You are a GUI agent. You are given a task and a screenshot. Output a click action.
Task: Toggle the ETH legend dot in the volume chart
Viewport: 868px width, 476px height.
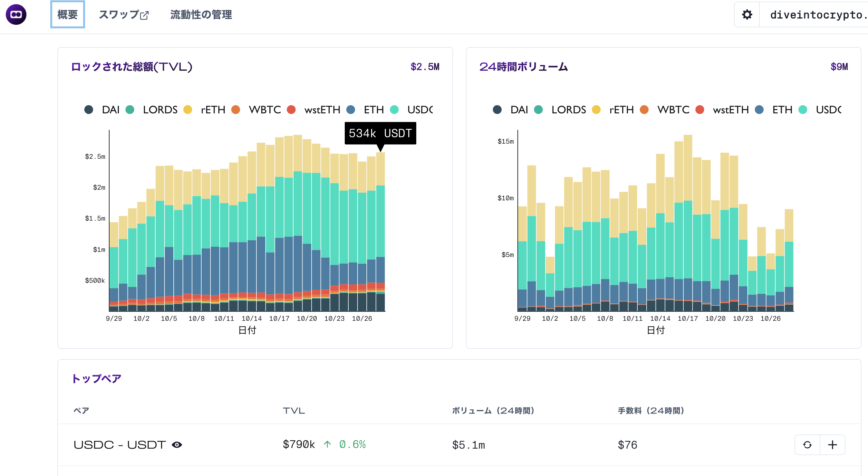click(x=759, y=109)
